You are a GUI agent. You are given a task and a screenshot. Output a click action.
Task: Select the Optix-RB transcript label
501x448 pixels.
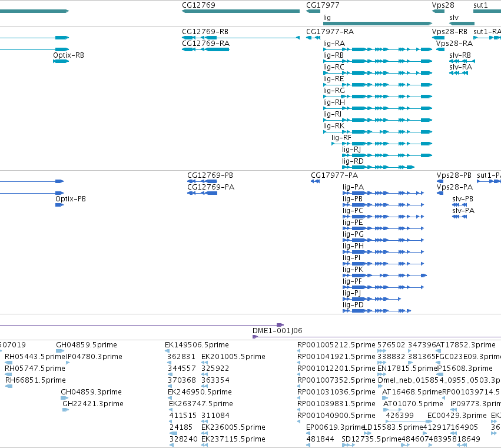pyautogui.click(x=68, y=55)
